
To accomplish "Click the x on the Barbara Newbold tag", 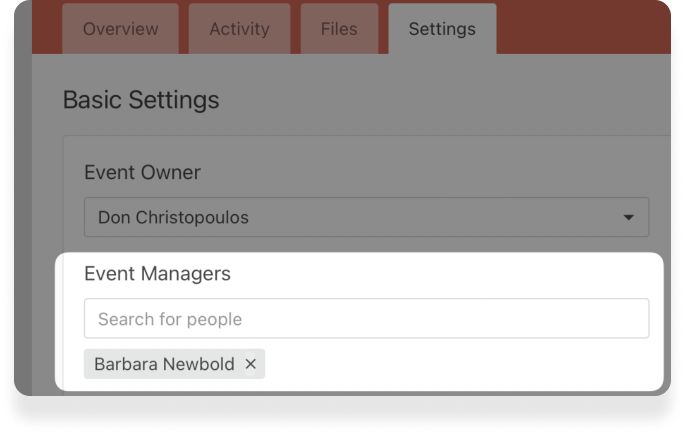I will tap(251, 364).
